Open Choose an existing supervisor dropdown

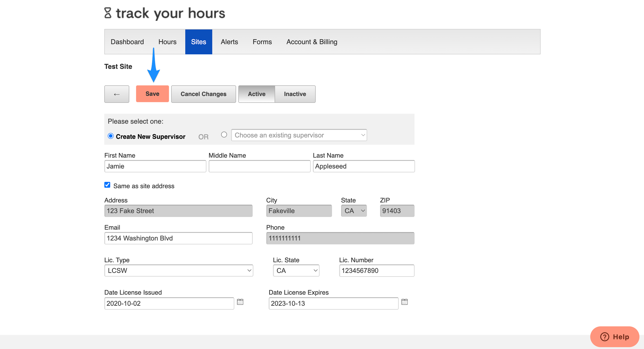point(299,135)
